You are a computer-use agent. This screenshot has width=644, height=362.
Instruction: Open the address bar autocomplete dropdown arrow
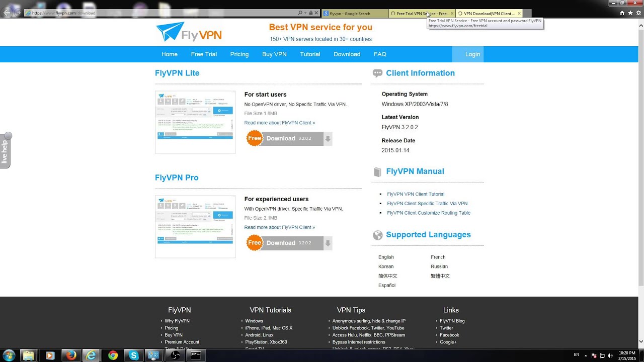(305, 13)
